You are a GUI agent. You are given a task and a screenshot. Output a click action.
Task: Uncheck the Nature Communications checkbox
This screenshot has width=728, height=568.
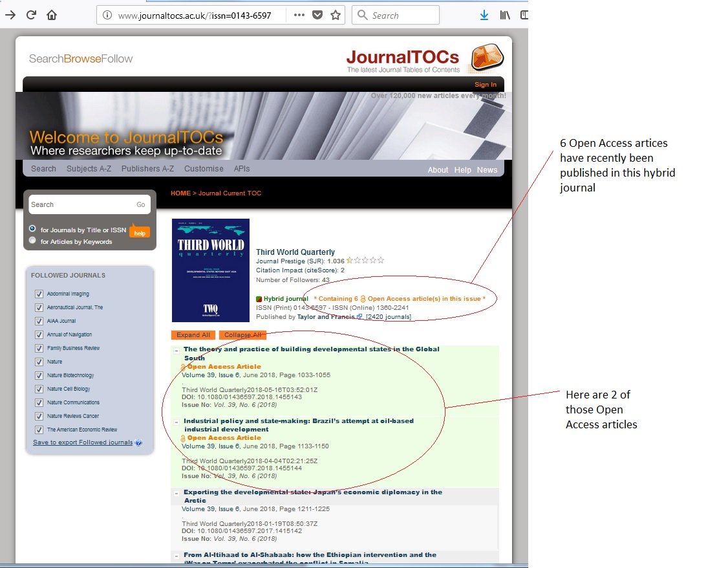pos(39,402)
